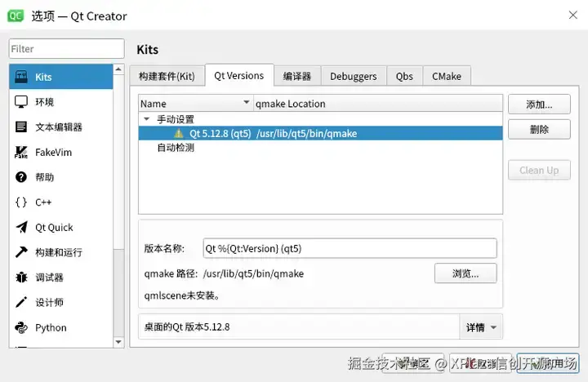Click into the Filter search field
588x382 pixels.
point(67,49)
